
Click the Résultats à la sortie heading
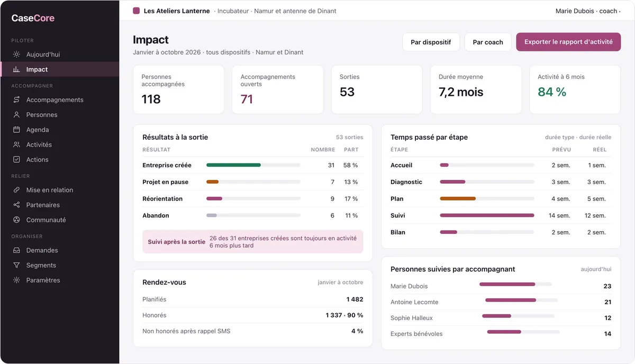click(175, 137)
